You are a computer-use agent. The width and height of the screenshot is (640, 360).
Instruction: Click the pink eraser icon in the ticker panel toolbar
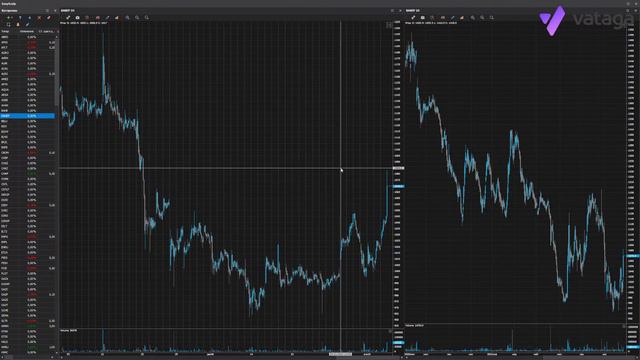pyautogui.click(x=49, y=18)
